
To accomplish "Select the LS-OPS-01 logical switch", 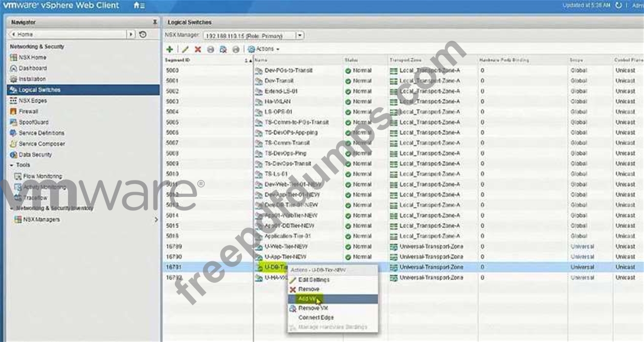I will pos(278,111).
